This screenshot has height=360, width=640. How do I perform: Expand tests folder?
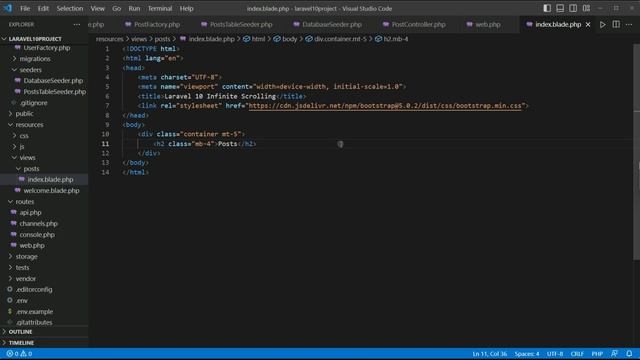pyautogui.click(x=22, y=267)
